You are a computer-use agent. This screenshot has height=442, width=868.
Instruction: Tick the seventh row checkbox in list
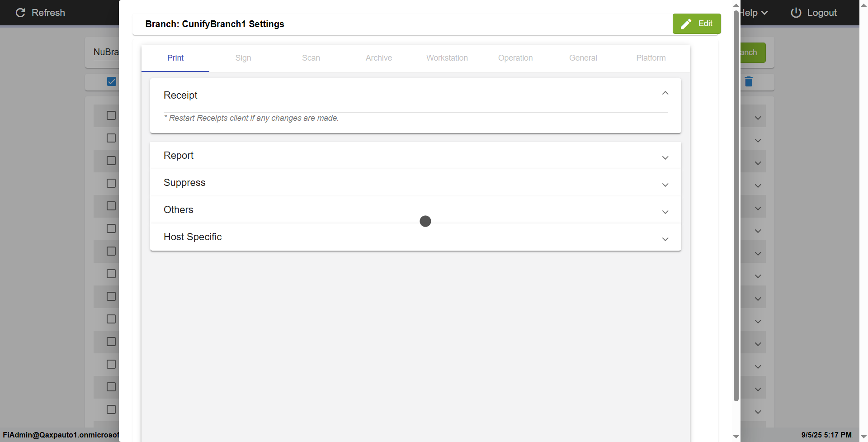(x=111, y=251)
